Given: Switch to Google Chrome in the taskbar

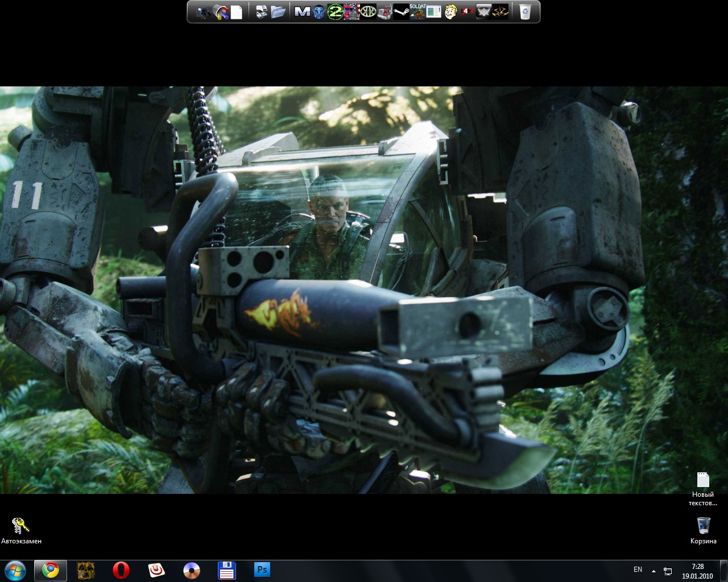Looking at the screenshot, I should (x=51, y=569).
